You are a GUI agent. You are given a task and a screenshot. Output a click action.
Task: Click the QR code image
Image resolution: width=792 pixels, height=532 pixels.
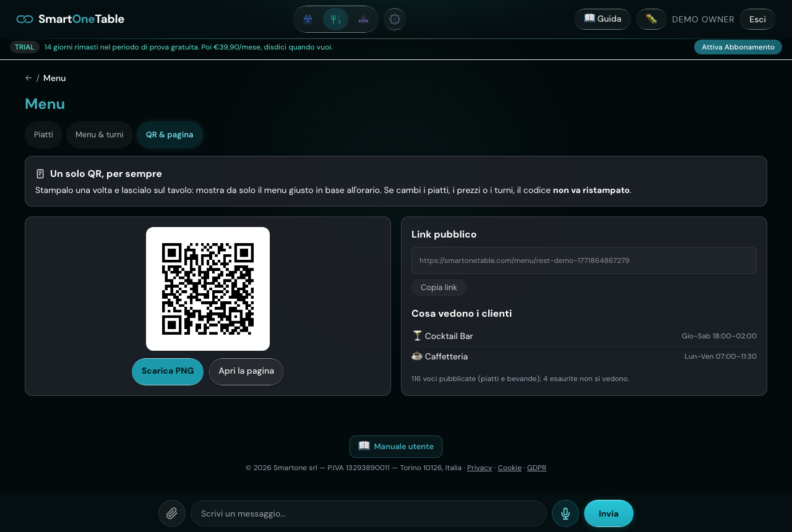pos(208,289)
